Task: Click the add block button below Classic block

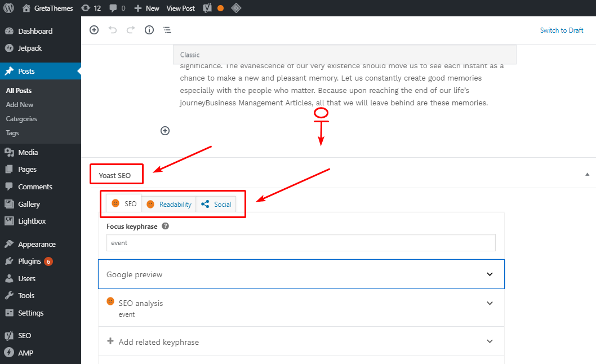Action: pyautogui.click(x=165, y=131)
